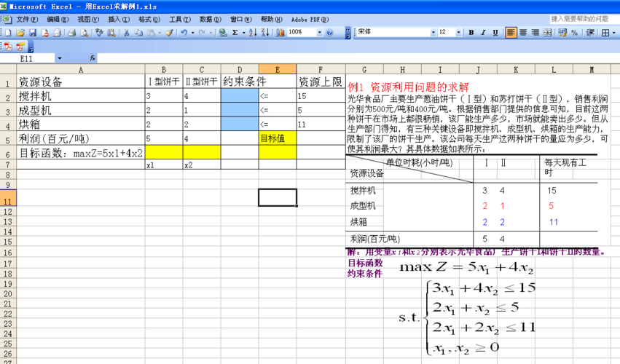The height and width of the screenshot is (364, 620).
Task: Open the 窗口 (Window) menu
Action: pyautogui.click(x=241, y=20)
